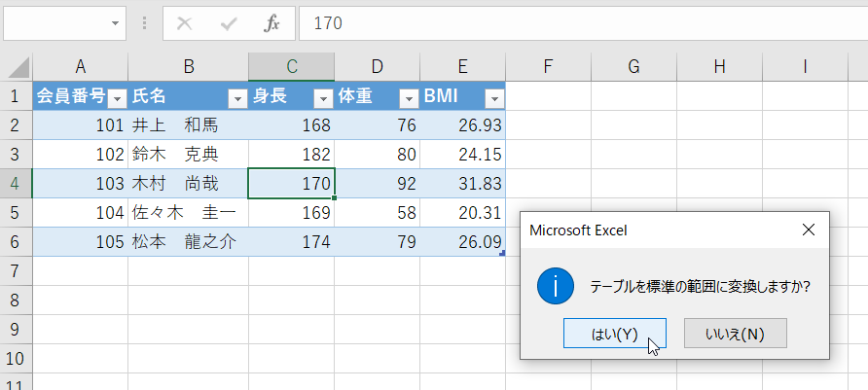Expand the 体重 filter dropdown
The image size is (868, 390).
coord(409,97)
